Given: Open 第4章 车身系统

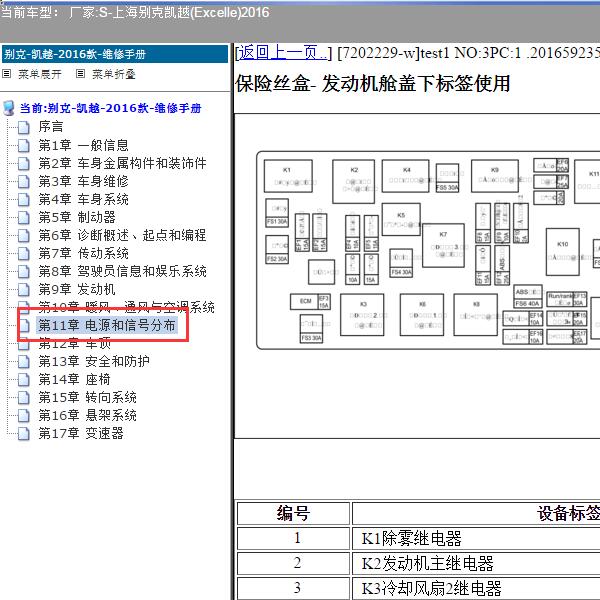Looking at the screenshot, I should 83,199.
